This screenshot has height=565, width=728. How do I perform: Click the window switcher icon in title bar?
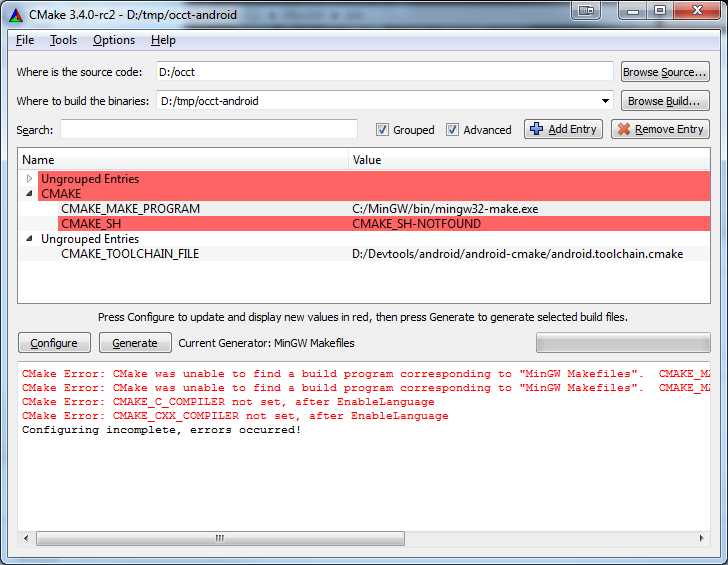tap(586, 10)
